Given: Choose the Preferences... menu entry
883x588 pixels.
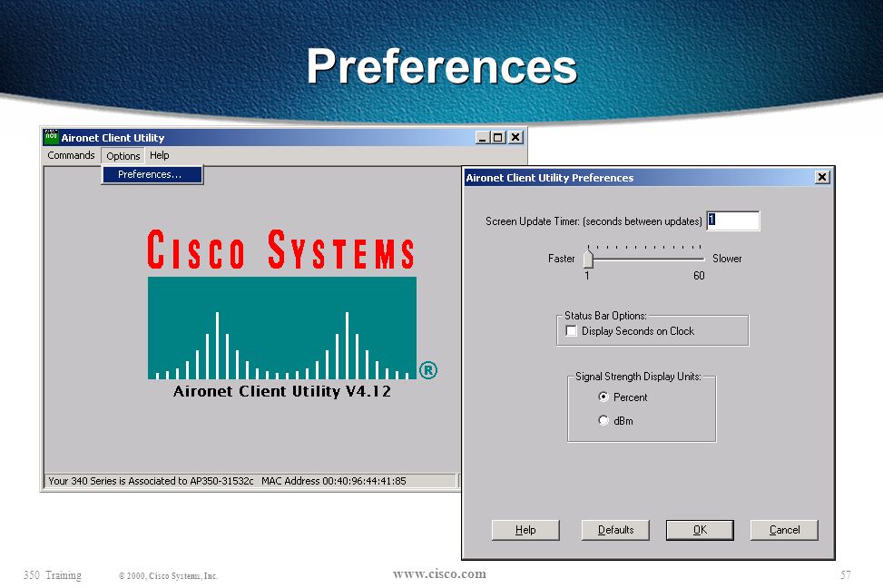Looking at the screenshot, I should click(152, 174).
